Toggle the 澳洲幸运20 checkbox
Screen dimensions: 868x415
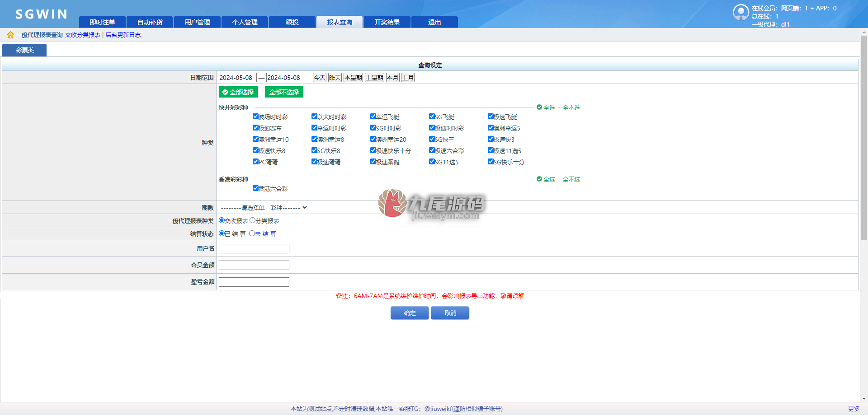click(x=373, y=139)
